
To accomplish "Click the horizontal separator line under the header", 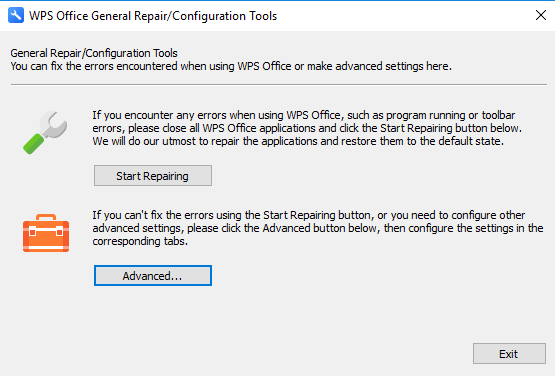I will click(279, 85).
